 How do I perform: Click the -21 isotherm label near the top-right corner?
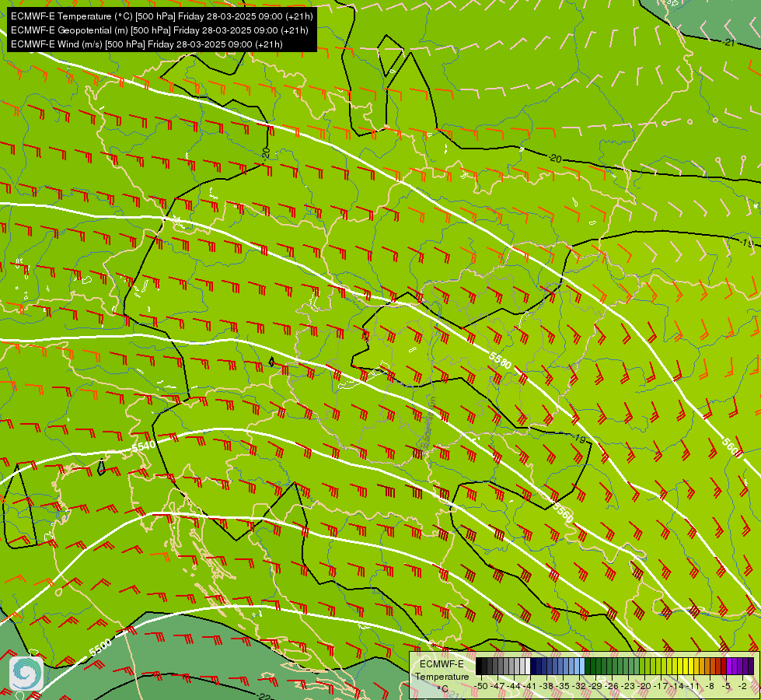pyautogui.click(x=729, y=42)
